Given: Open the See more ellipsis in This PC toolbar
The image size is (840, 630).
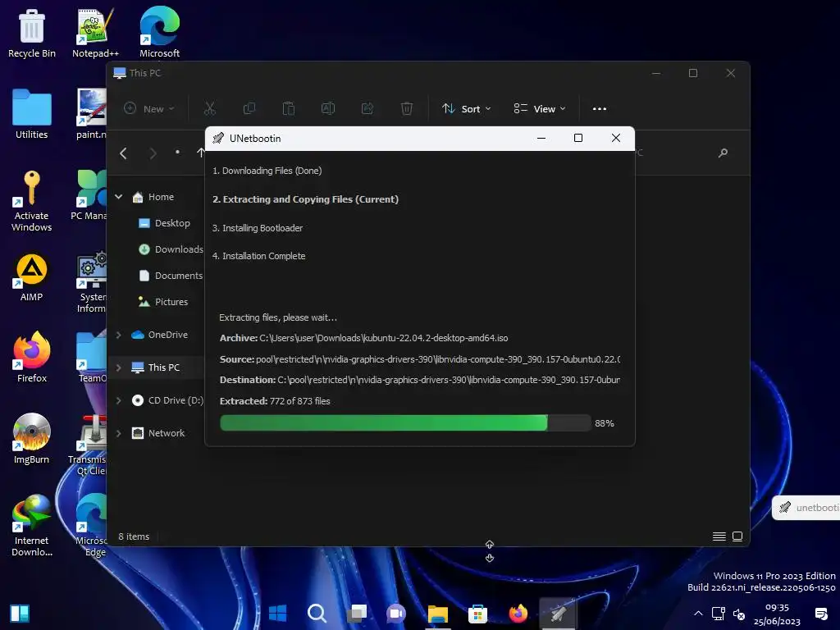Looking at the screenshot, I should pos(600,109).
